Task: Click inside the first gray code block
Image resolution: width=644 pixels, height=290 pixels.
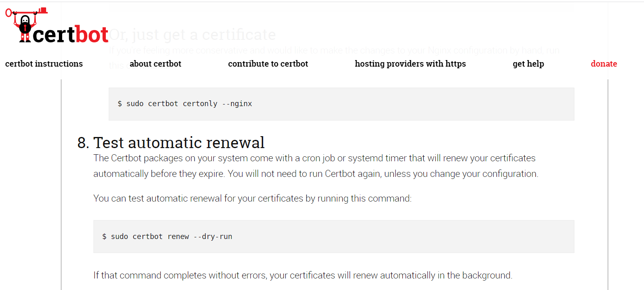Action: (x=341, y=103)
